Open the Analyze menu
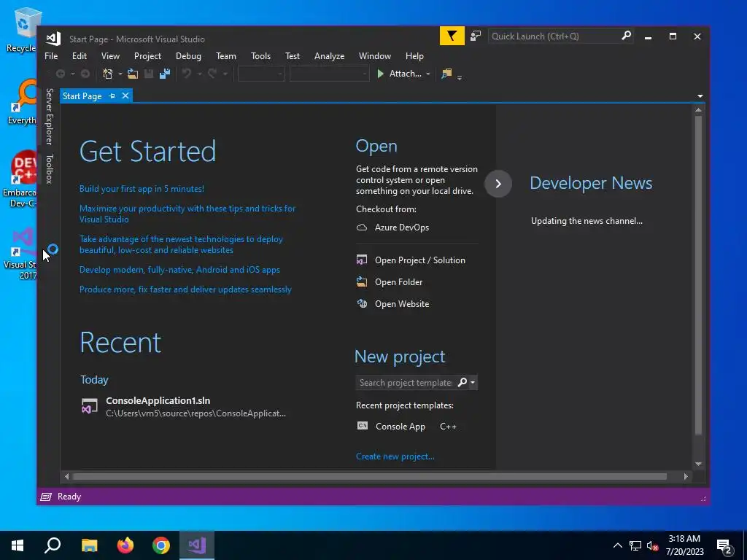This screenshot has width=747, height=560. (x=329, y=56)
